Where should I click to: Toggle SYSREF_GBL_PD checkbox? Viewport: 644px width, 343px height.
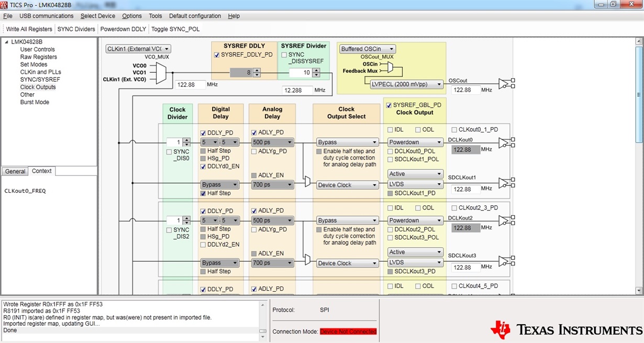tap(388, 105)
